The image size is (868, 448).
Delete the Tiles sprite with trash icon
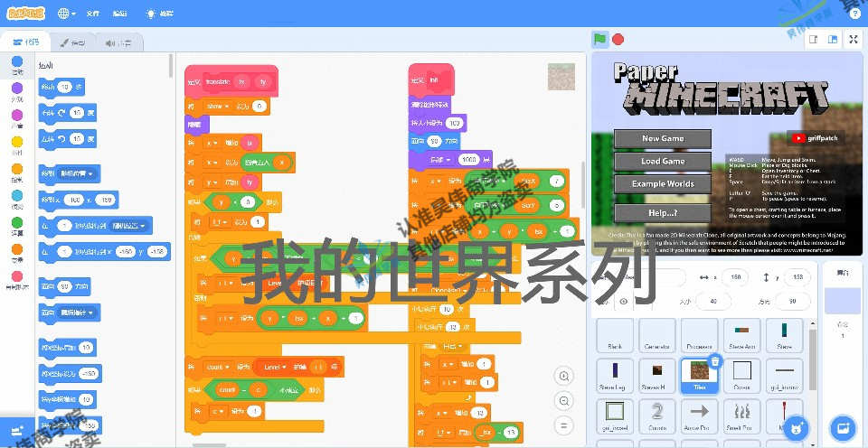[x=714, y=361]
